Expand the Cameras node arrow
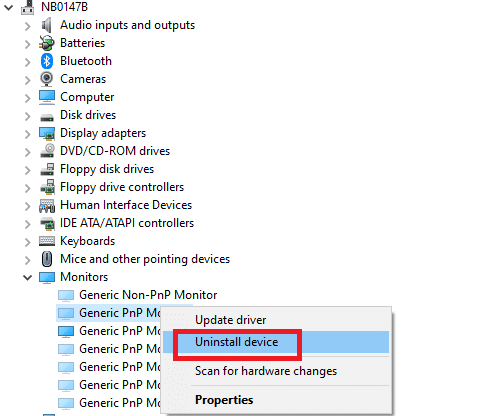Screen dimensions: 489x416 (27, 80)
